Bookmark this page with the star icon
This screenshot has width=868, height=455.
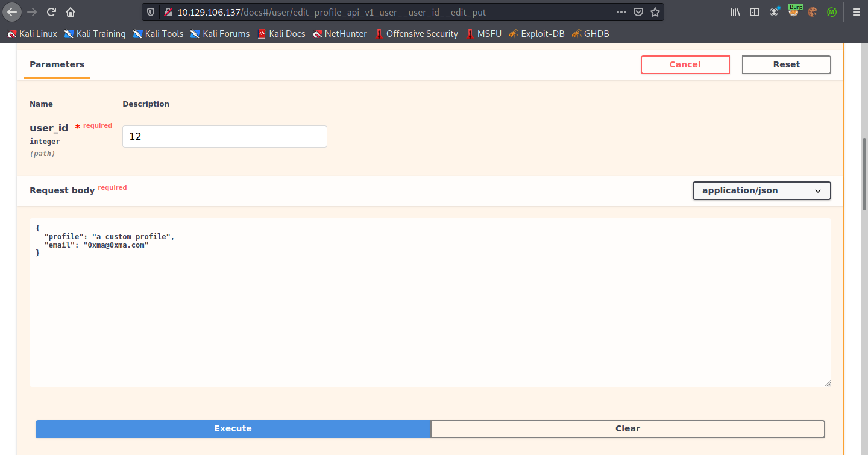click(x=655, y=12)
